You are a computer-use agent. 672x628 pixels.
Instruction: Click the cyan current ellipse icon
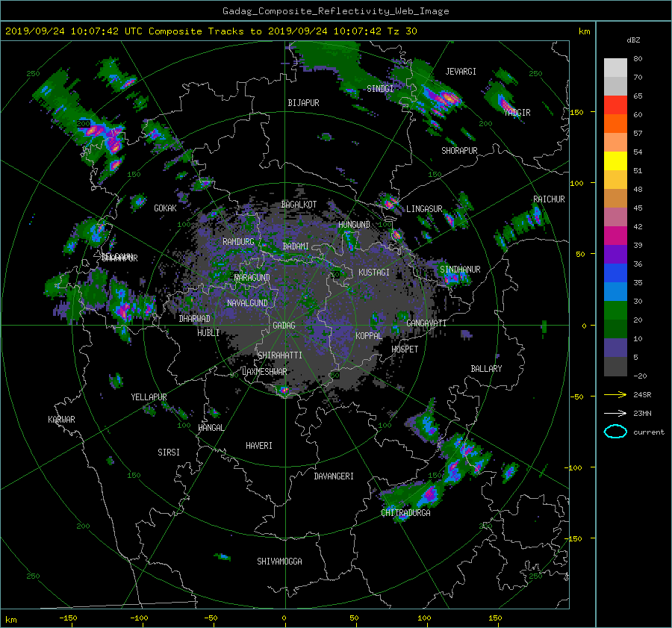(x=615, y=432)
